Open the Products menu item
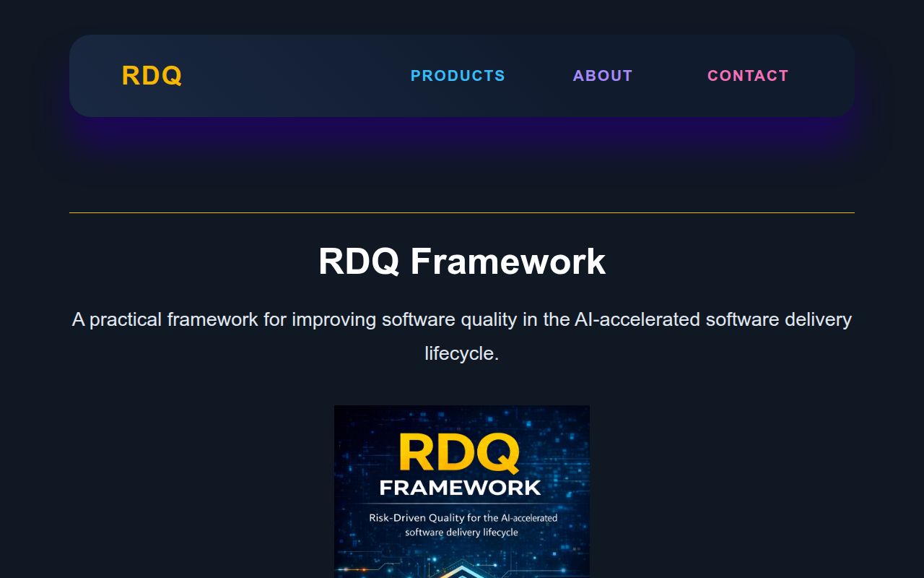 [458, 76]
